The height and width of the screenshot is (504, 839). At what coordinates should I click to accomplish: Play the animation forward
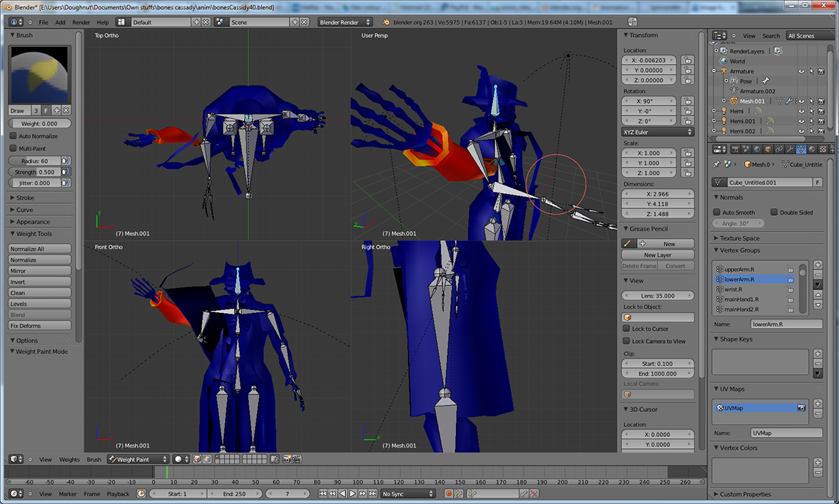tap(352, 494)
